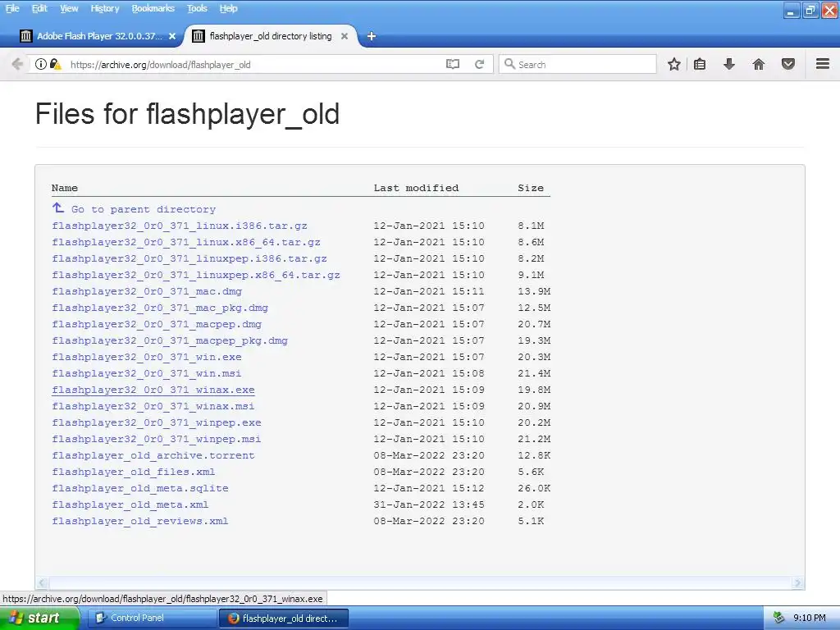Open flashplayer_old_files.xml link
Image resolution: width=840 pixels, height=630 pixels.
(134, 472)
